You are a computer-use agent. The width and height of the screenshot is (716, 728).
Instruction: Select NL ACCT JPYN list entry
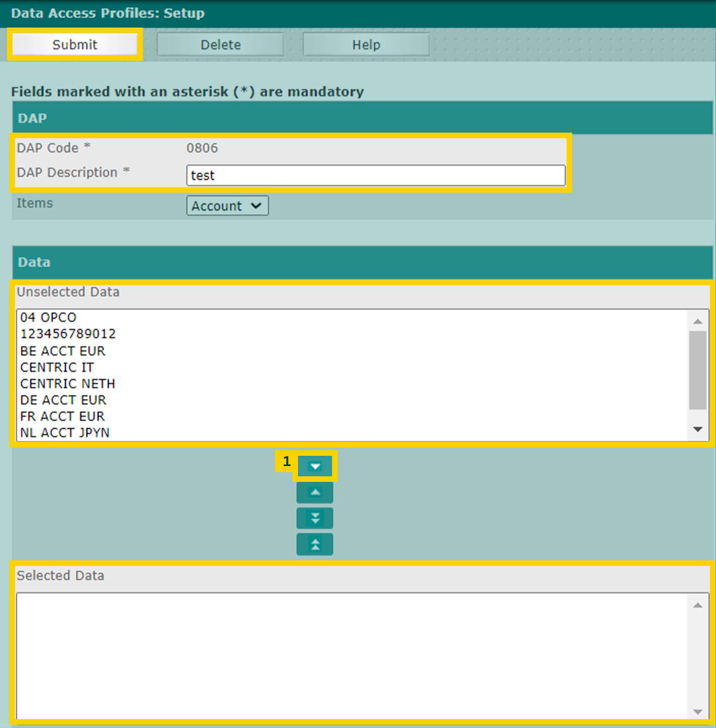click(x=65, y=432)
